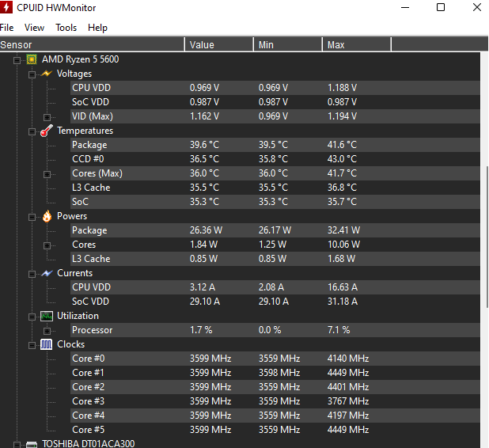Click the AMD Ryzen 5 5600 CPU chip icon
489x448 pixels.
[32, 59]
